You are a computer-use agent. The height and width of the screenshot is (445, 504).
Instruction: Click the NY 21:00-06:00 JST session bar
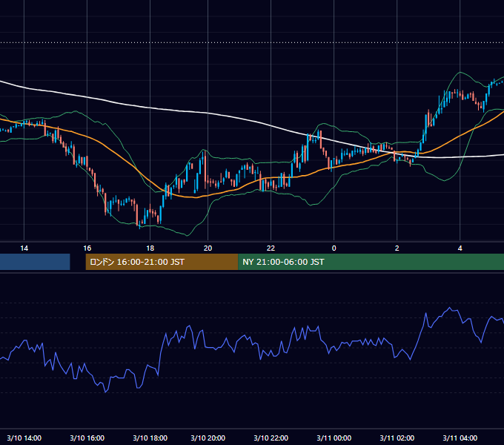371,262
